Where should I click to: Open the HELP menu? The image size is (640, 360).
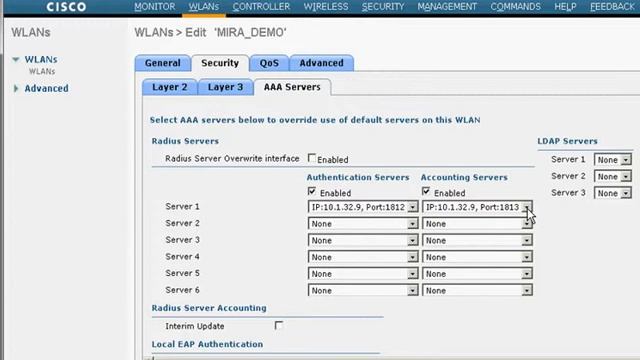click(x=565, y=7)
